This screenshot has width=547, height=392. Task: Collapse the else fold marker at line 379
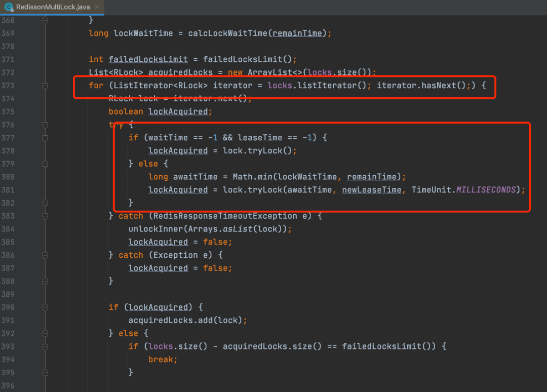[46, 164]
